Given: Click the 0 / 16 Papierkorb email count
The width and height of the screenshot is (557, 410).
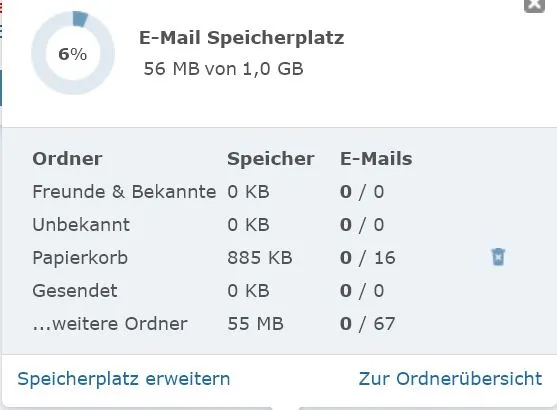Looking at the screenshot, I should point(367,258).
